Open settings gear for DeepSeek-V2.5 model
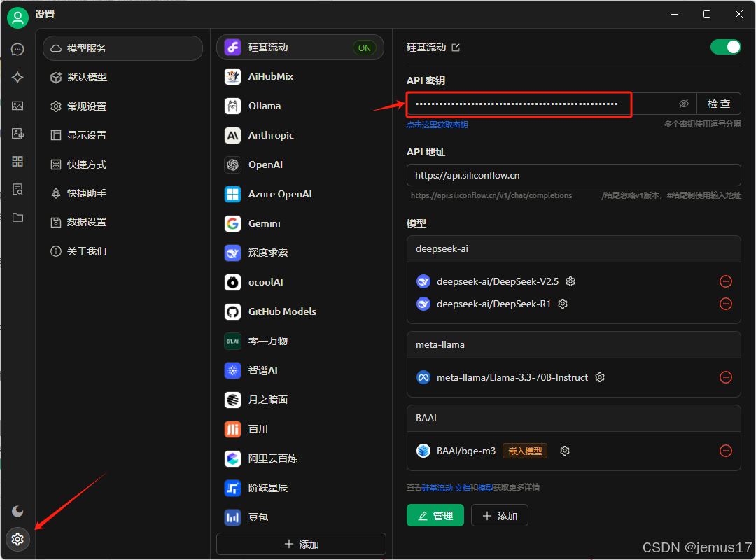This screenshot has height=560, width=756. click(570, 281)
